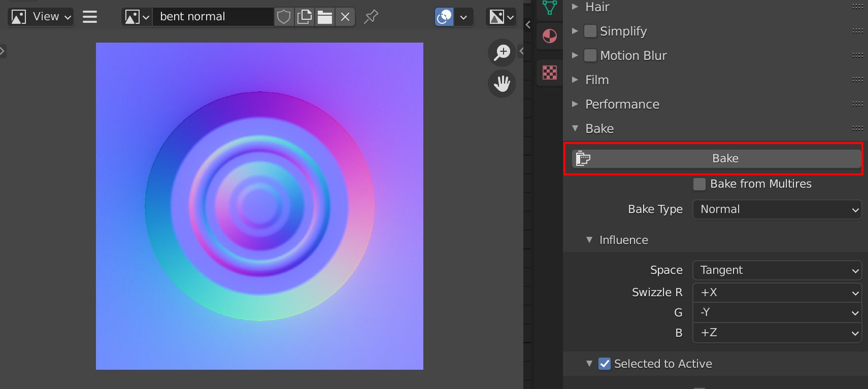Click the properties tabs region collapse arrow
The height and width of the screenshot is (389, 868).
528,24
